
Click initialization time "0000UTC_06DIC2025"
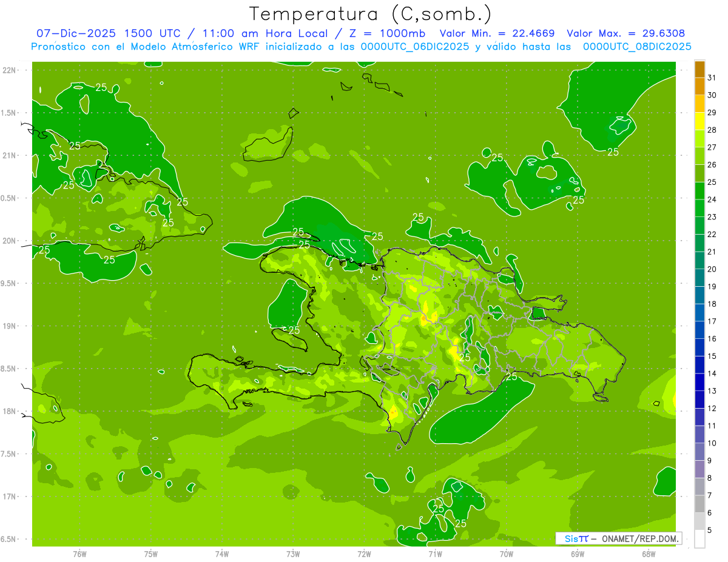(x=415, y=47)
